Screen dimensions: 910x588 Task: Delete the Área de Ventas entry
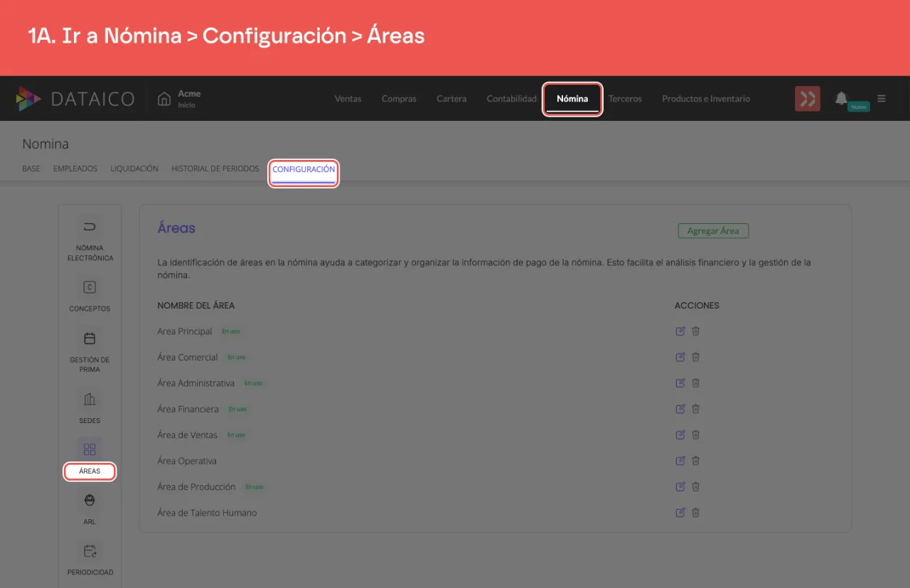click(696, 434)
